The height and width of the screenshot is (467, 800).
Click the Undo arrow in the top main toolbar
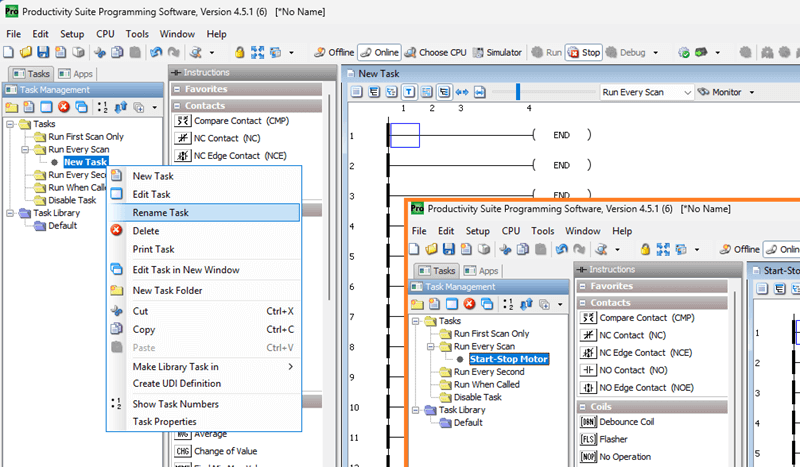pos(156,52)
